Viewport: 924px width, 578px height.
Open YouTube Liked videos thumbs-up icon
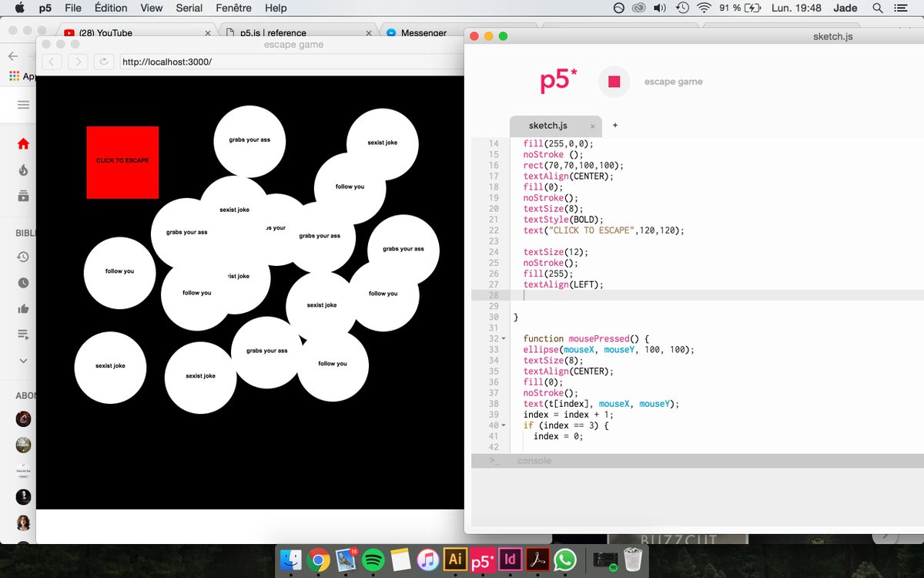(x=23, y=309)
